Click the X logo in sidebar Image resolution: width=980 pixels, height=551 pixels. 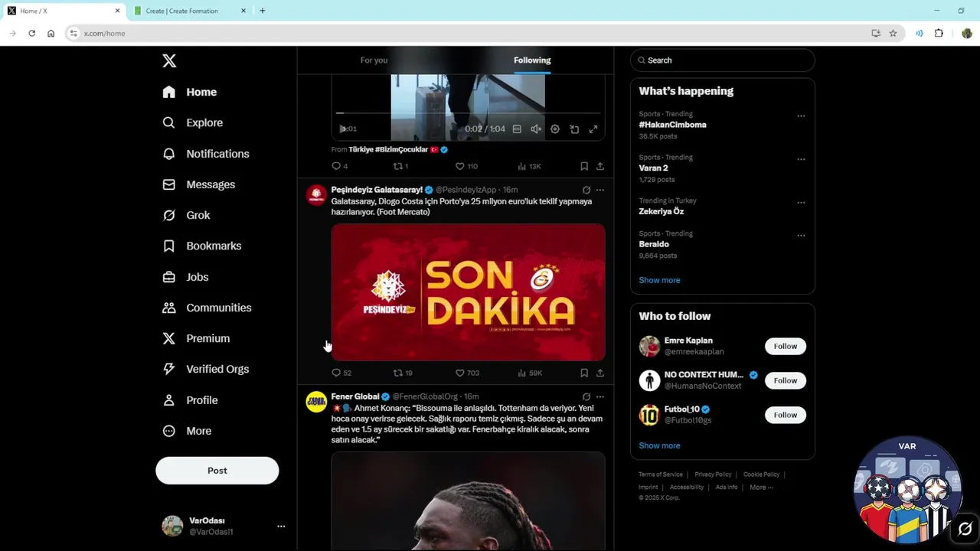[169, 61]
